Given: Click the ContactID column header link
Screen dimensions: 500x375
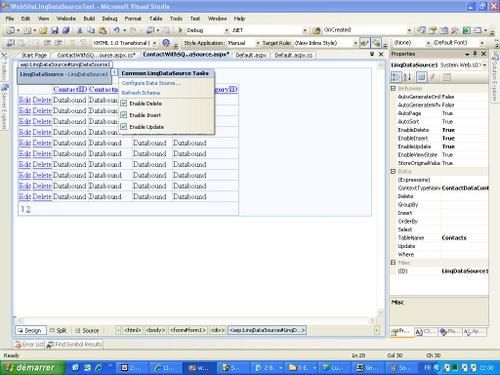Looking at the screenshot, I should pos(70,89).
